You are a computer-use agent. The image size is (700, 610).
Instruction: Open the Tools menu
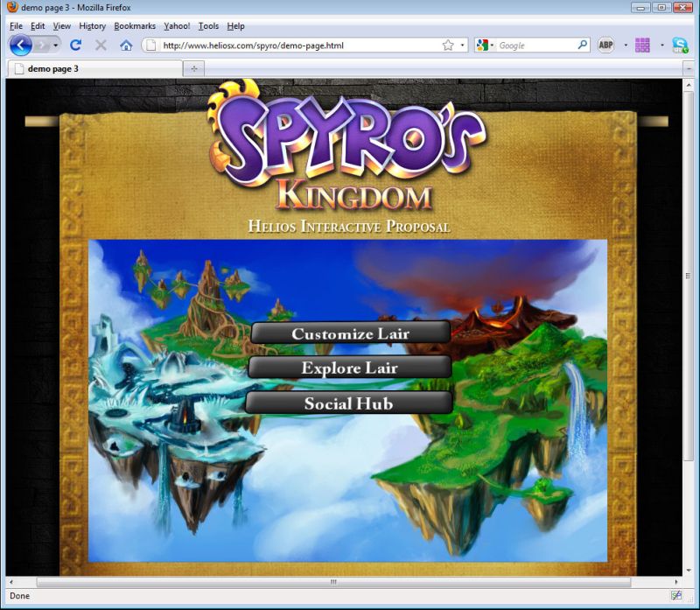[x=208, y=26]
